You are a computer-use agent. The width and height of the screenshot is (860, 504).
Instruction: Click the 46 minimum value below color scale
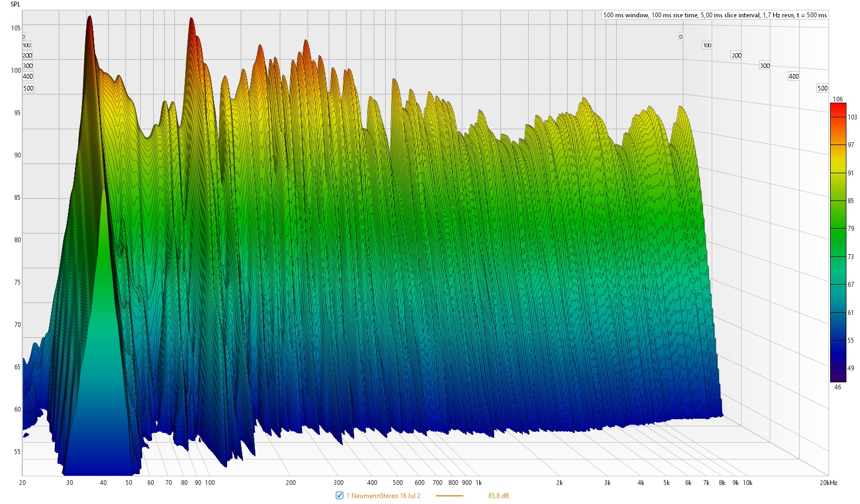837,387
